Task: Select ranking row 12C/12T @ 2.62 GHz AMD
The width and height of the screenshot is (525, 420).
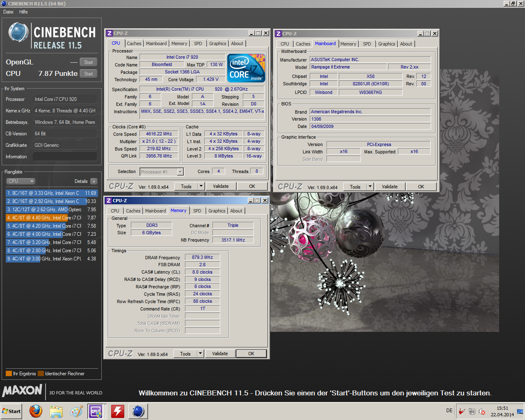Action: point(52,209)
